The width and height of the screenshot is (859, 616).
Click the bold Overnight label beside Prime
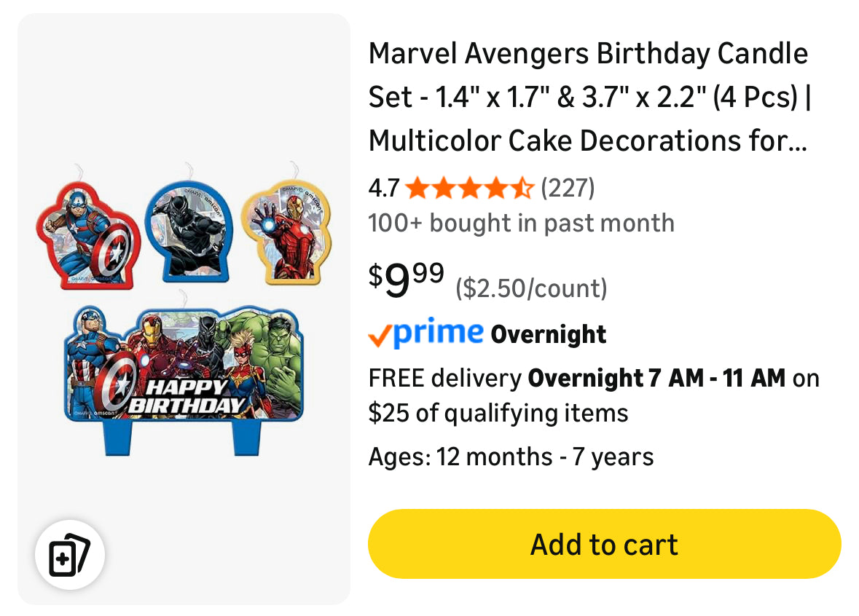pyautogui.click(x=549, y=335)
